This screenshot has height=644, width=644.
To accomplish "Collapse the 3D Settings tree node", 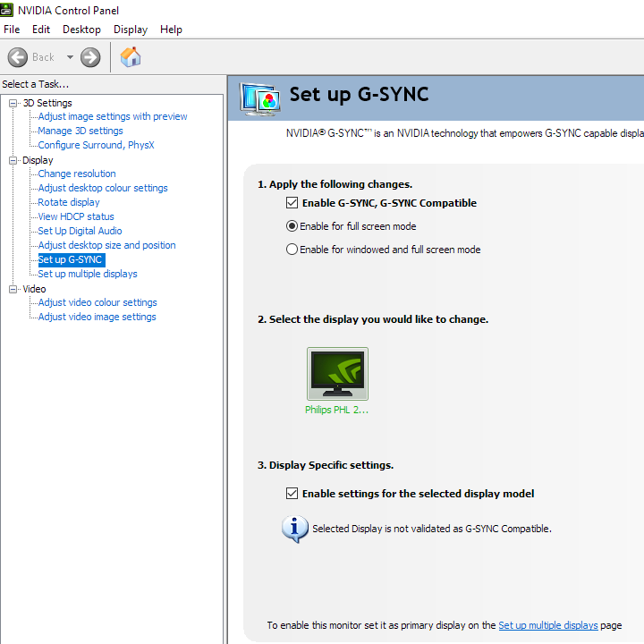I will [x=13, y=103].
